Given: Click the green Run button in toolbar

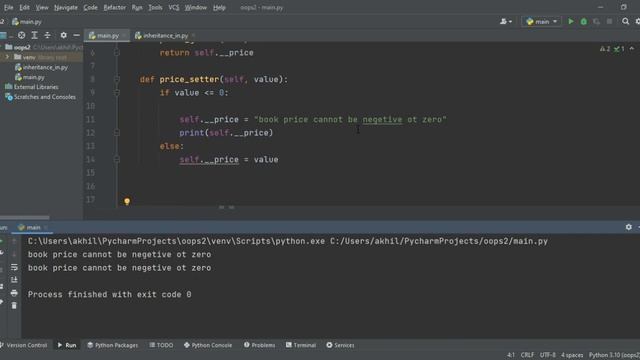Looking at the screenshot, I should coord(571,21).
